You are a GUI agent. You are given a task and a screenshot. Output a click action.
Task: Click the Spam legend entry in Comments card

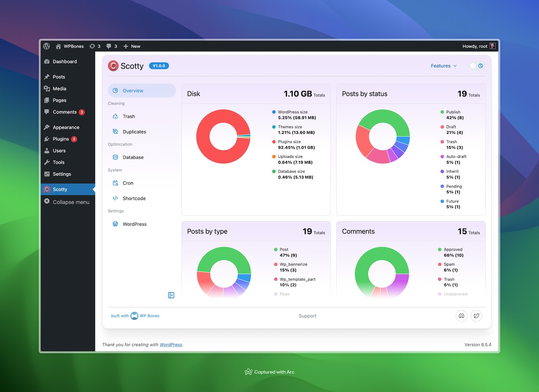(448, 267)
